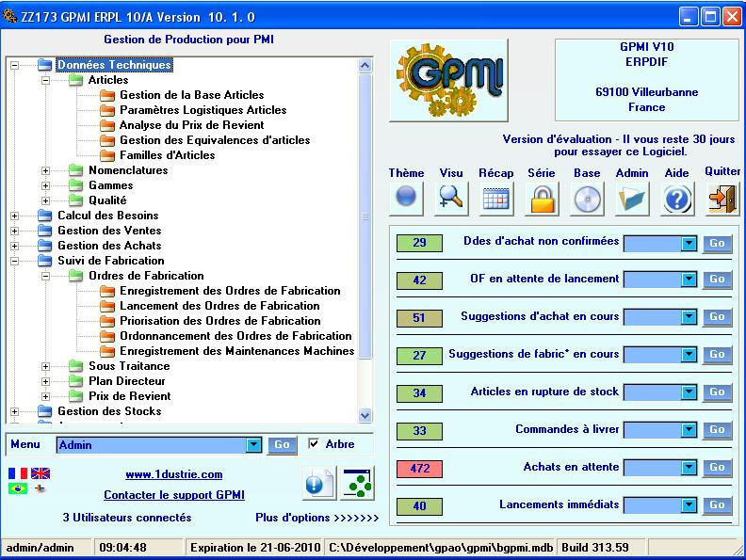Click folder icon of Familles d'Articles
Image resolution: width=746 pixels, height=560 pixels.
tap(107, 155)
